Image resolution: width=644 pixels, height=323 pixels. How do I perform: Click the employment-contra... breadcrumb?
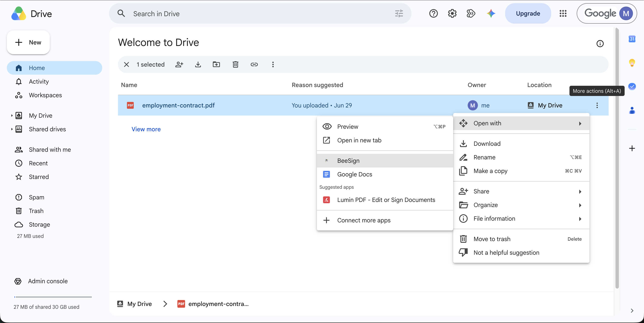tap(213, 304)
